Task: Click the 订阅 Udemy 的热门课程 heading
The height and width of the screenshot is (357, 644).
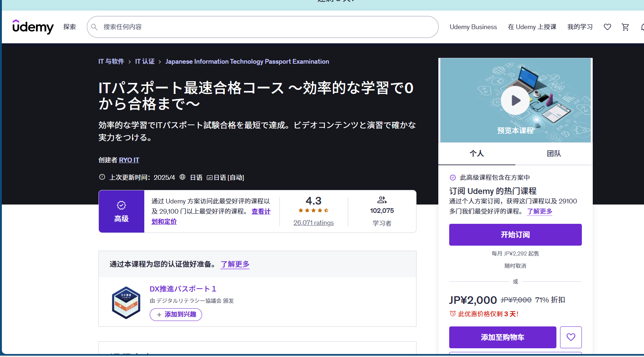Action: (x=493, y=191)
